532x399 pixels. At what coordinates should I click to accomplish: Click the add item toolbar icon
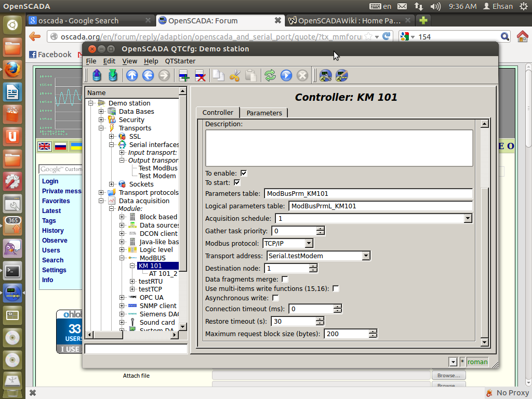tap(183, 76)
